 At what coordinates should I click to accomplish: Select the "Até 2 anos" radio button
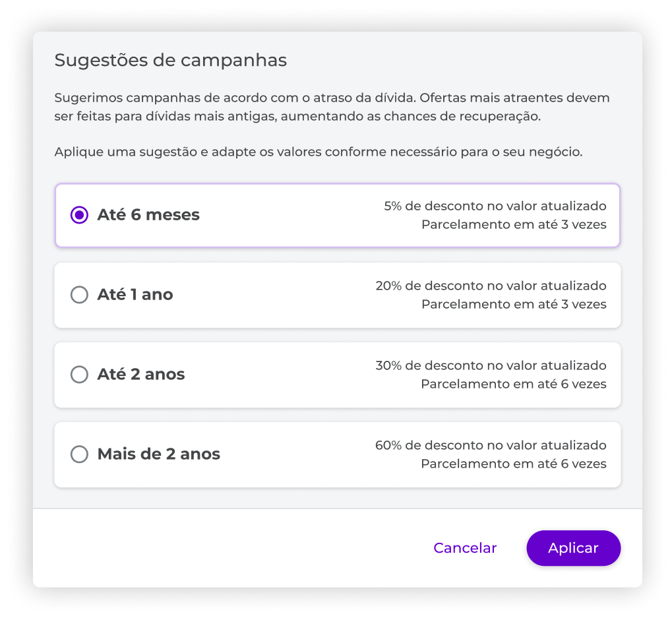click(79, 375)
